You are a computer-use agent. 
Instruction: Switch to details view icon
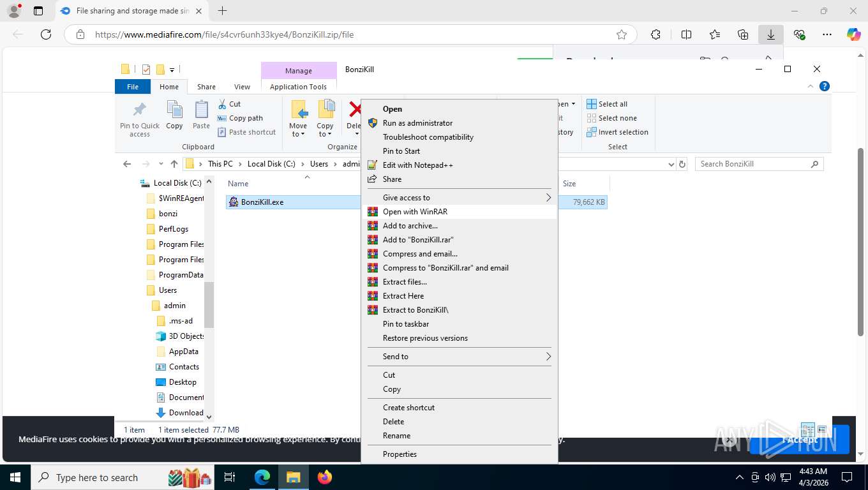pos(808,429)
